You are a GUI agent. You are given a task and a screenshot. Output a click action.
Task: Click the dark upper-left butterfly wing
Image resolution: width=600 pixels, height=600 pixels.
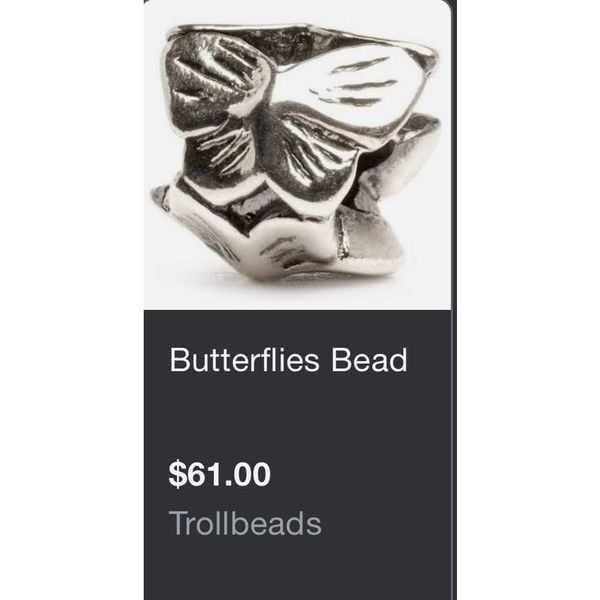coord(214,82)
